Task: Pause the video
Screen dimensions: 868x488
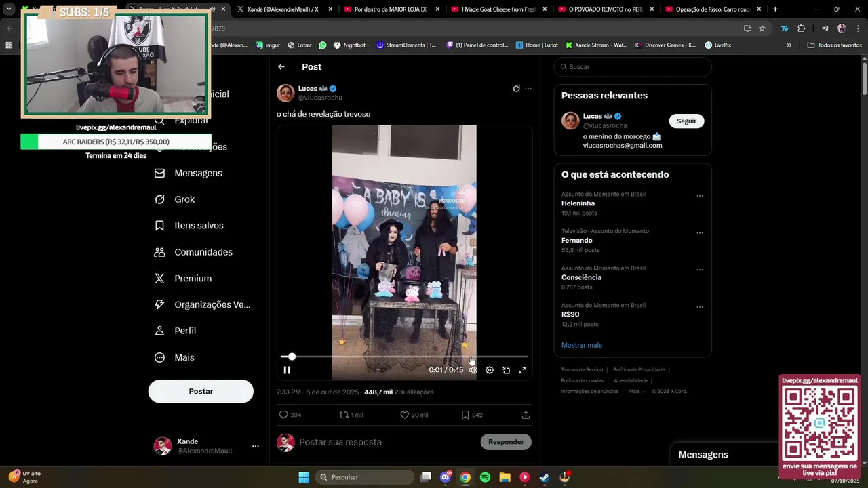Action: [x=287, y=370]
